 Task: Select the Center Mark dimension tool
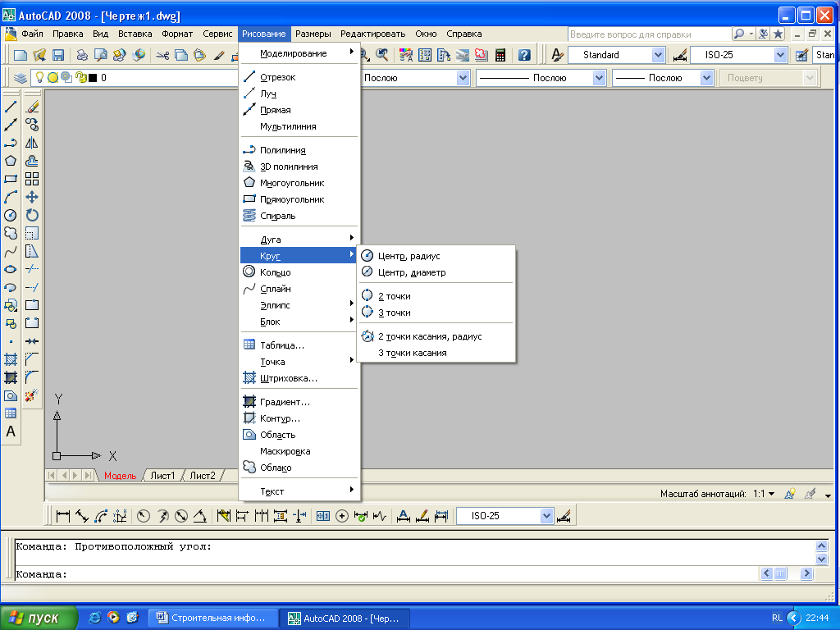[x=342, y=516]
